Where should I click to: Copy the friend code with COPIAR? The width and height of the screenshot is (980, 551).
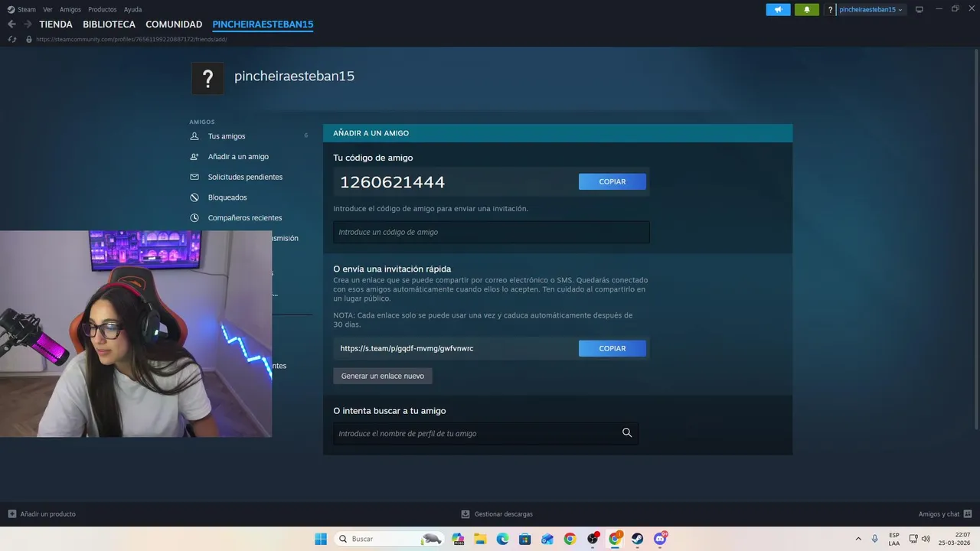coord(612,181)
